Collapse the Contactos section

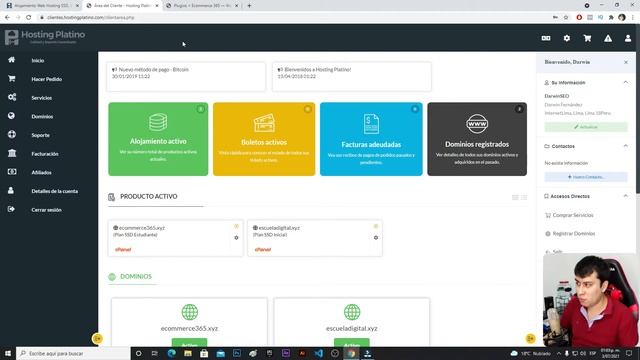[x=626, y=146]
